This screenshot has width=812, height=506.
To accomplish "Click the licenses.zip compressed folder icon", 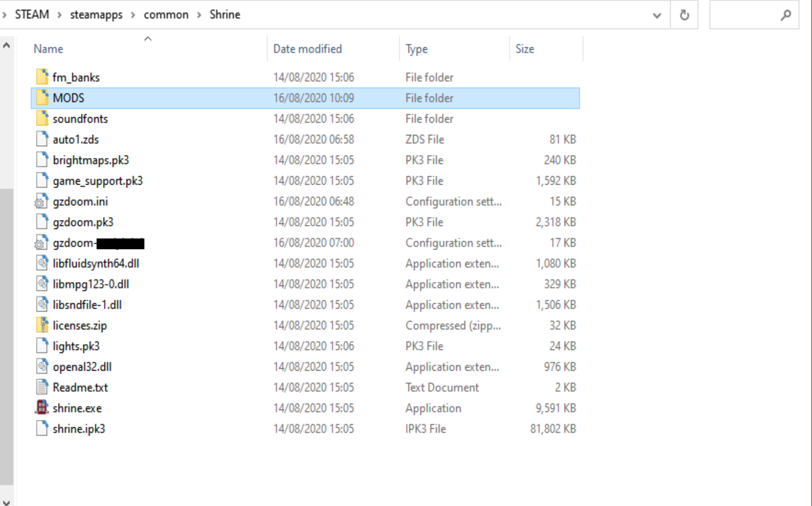I will point(42,325).
